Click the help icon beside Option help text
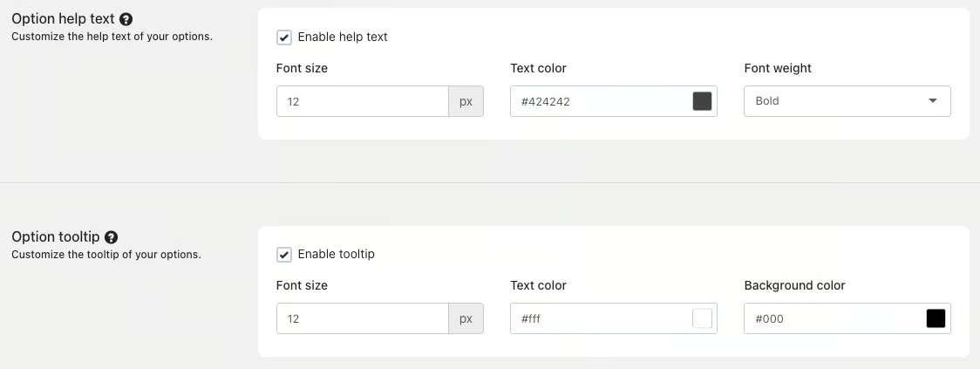 pyautogui.click(x=126, y=19)
